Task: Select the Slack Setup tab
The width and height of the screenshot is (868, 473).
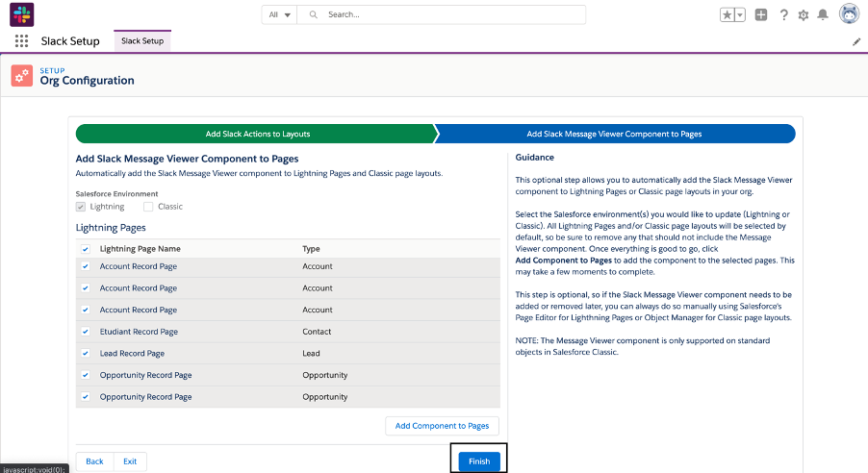Action: 142,41
